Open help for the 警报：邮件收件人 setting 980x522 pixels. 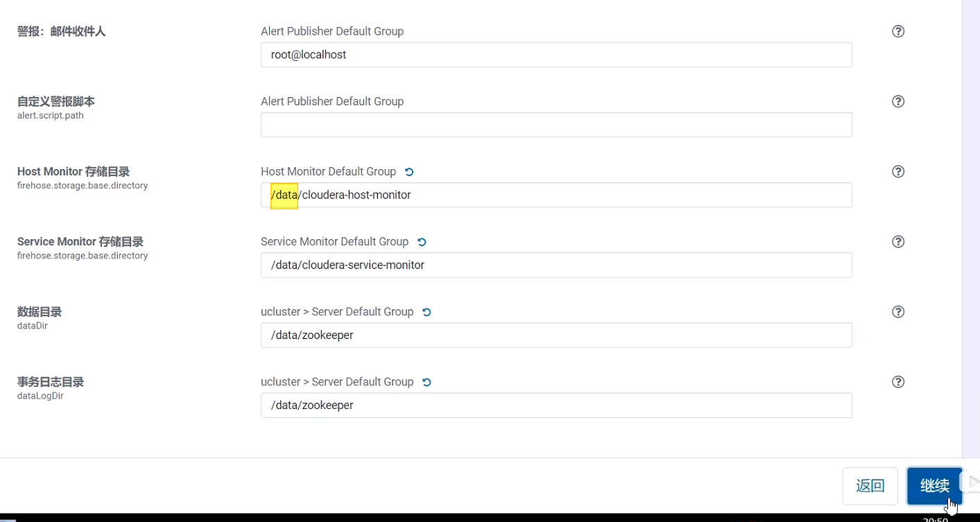898,31
